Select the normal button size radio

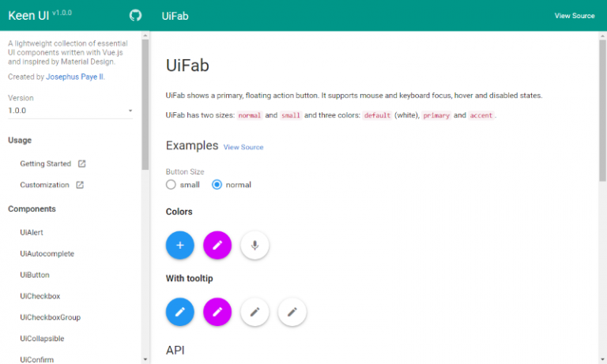click(x=217, y=185)
